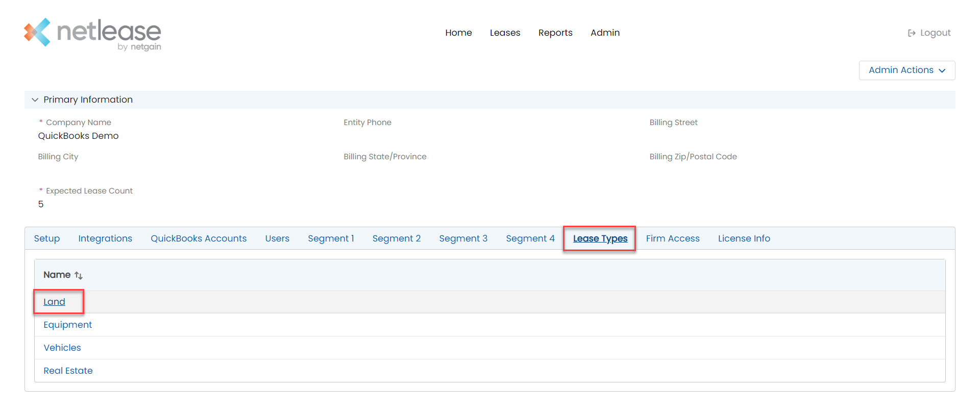The image size is (980, 410).
Task: Open the Equipment lease type link
Action: (68, 325)
